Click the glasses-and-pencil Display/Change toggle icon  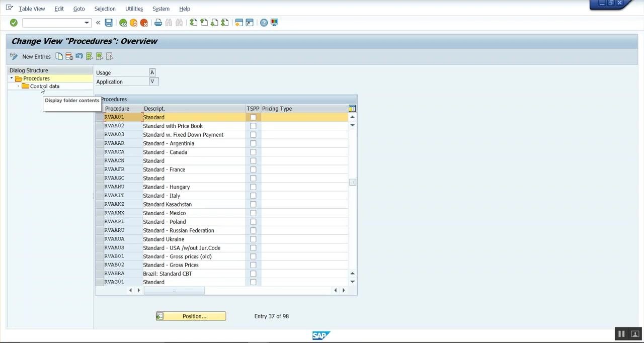click(14, 56)
